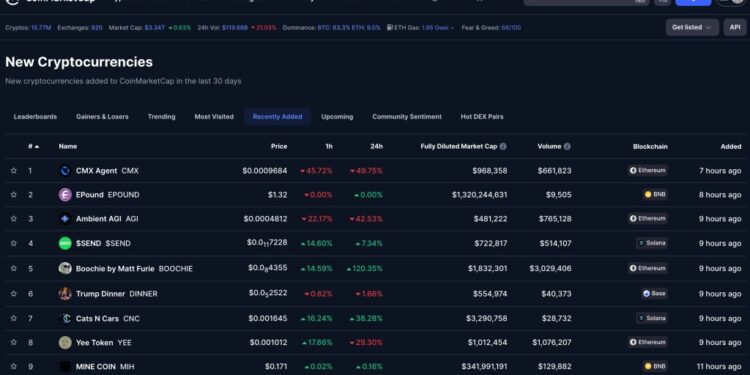This screenshot has height=375, width=750.
Task: Sort by the 1h column header
Action: coord(329,146)
